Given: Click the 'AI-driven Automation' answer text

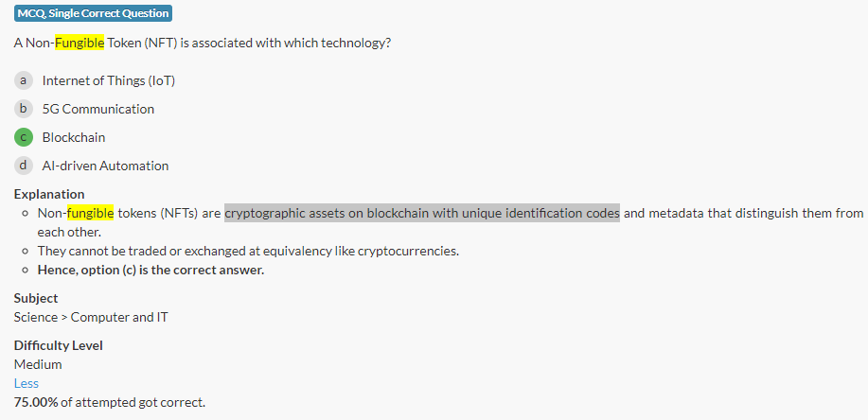Looking at the screenshot, I should click(105, 166).
